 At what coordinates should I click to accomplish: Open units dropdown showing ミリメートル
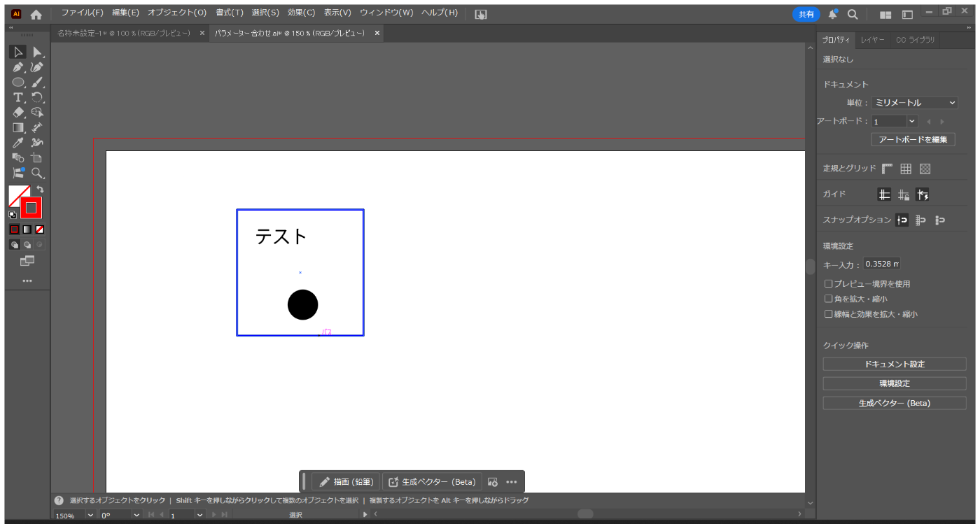(915, 103)
